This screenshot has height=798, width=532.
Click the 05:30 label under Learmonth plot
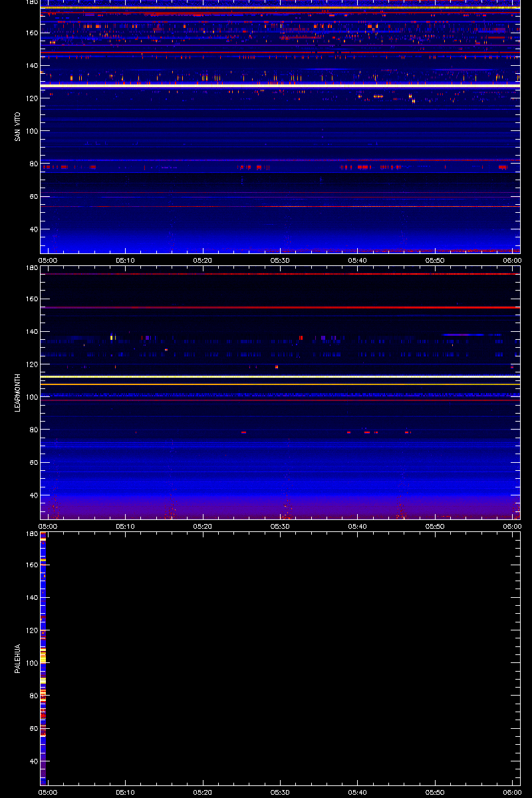pos(280,526)
